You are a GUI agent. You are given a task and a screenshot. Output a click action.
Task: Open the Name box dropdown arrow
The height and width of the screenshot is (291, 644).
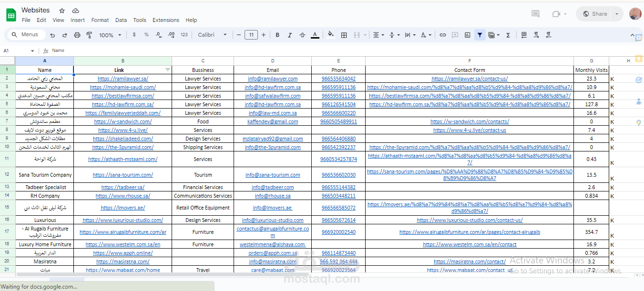32,50
